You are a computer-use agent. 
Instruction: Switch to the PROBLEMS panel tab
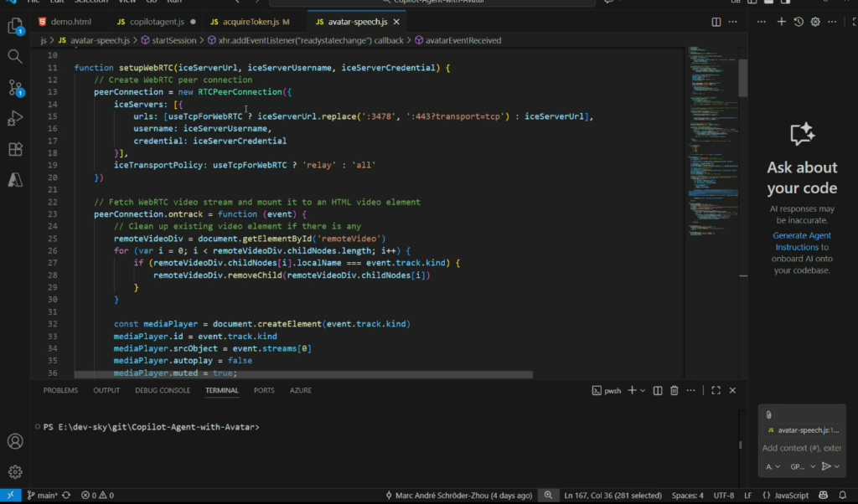60,390
